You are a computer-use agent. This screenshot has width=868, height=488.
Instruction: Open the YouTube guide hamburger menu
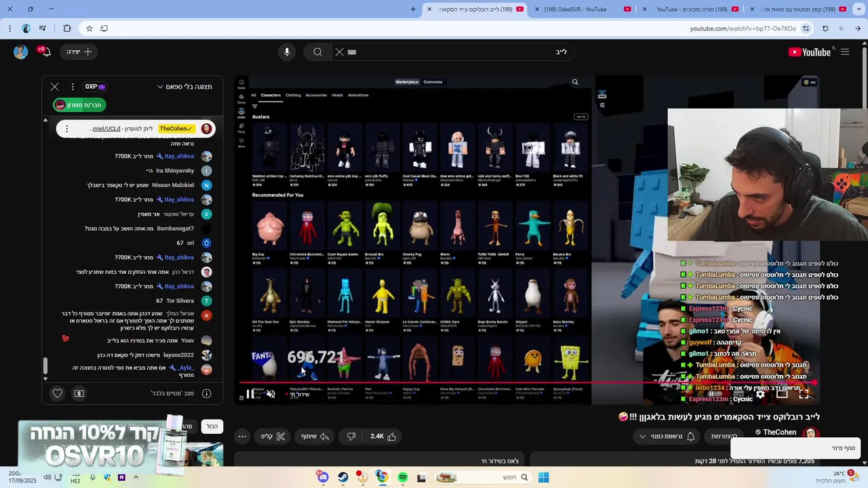tap(845, 52)
